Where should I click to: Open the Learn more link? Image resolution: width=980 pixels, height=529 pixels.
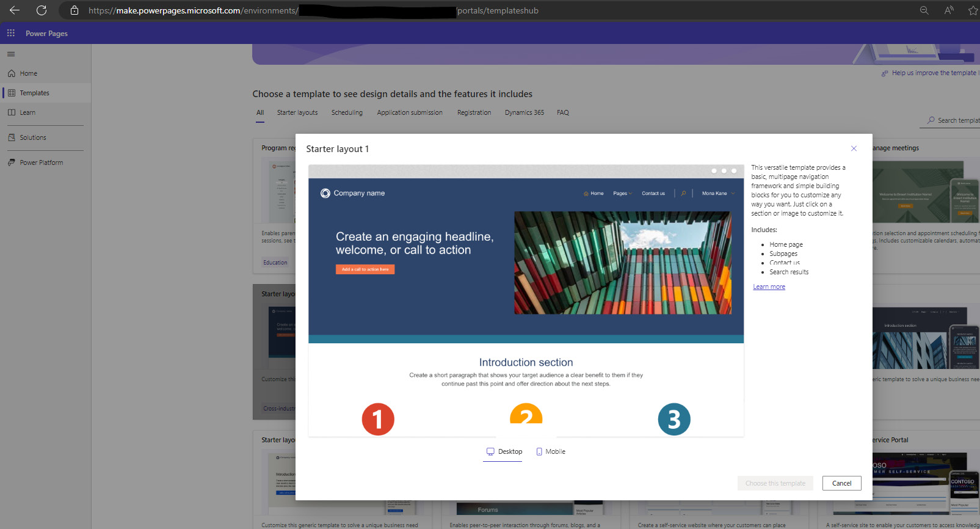pyautogui.click(x=769, y=286)
